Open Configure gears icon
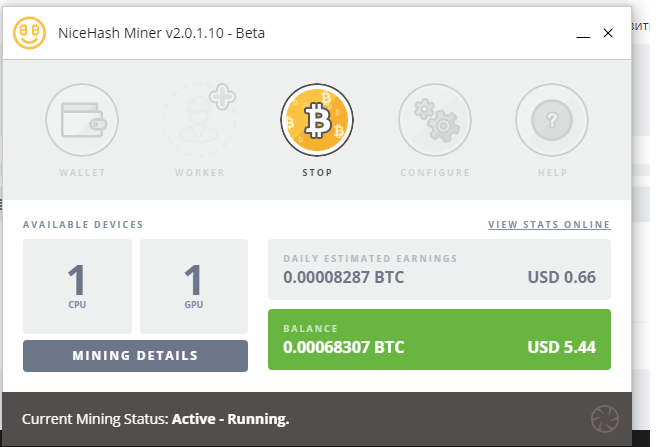Screen dimensions: 658x447 pos(435,120)
